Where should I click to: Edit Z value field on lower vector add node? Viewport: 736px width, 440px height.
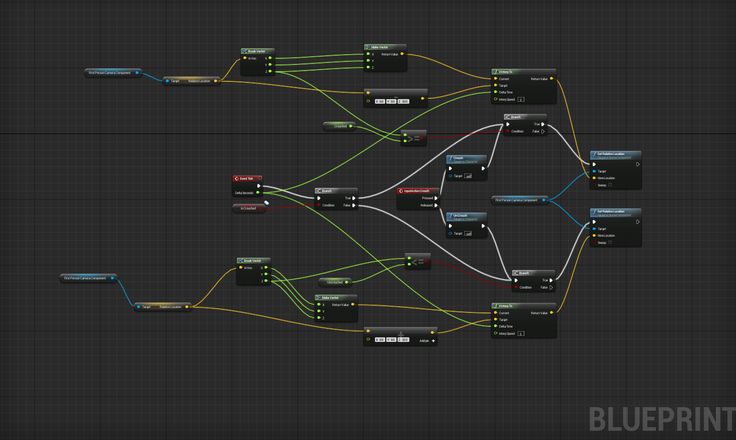(x=403, y=340)
